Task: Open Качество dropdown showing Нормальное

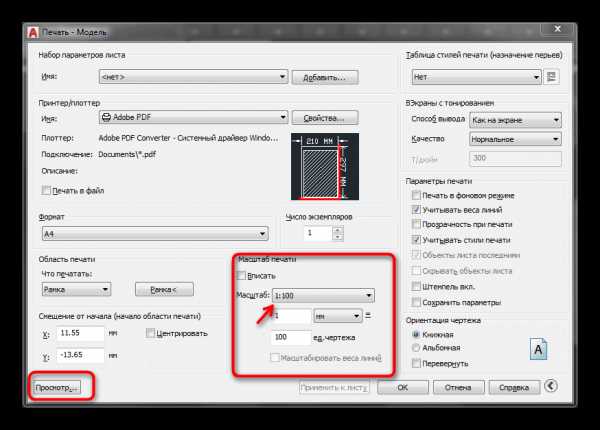Action: [515, 139]
